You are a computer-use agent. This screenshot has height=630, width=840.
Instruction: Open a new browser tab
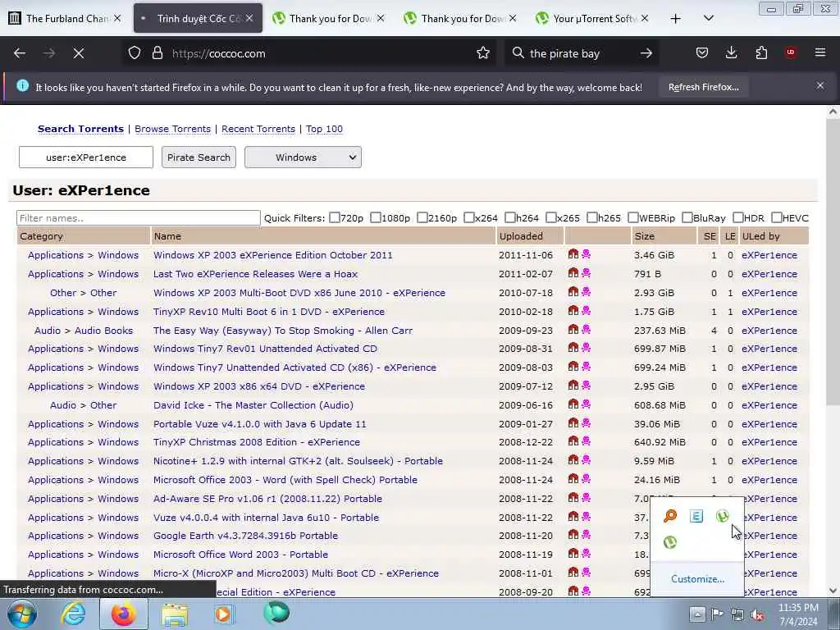676,19
